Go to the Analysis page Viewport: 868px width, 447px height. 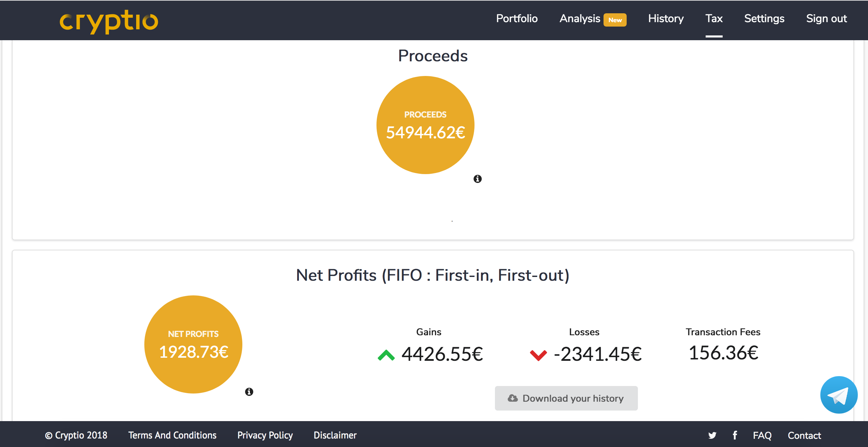coord(580,18)
